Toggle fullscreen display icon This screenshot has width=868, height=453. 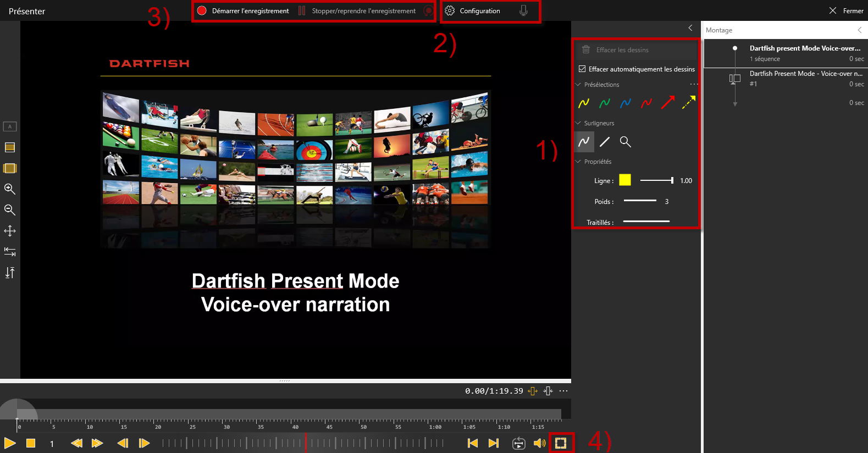(561, 443)
